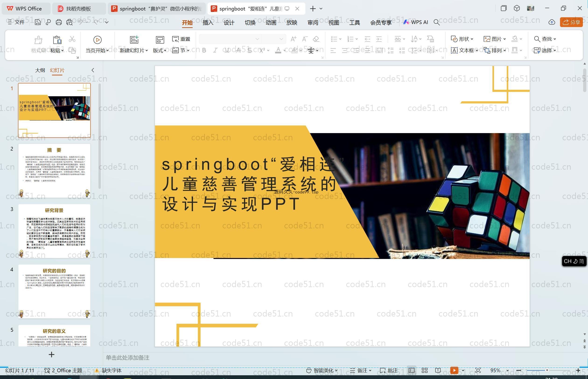588x379 pixels.
Task: Toggle Bold formatting
Action: 204,50
